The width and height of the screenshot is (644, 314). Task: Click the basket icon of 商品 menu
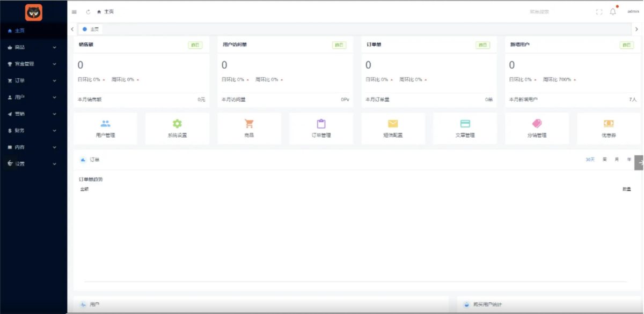click(x=10, y=47)
